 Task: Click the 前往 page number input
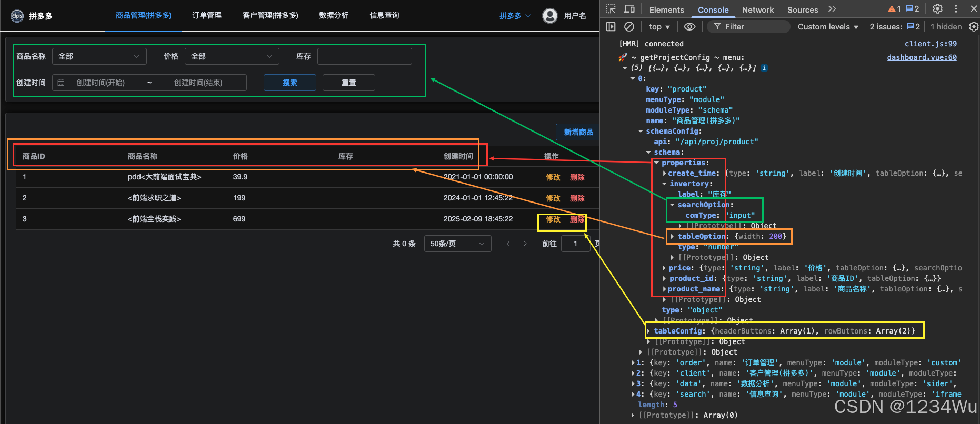click(x=575, y=244)
